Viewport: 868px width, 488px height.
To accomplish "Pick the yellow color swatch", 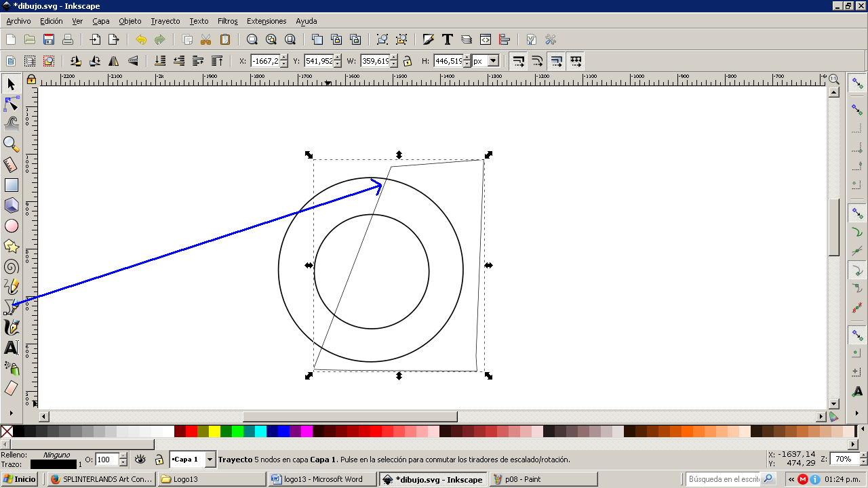I will tap(214, 431).
